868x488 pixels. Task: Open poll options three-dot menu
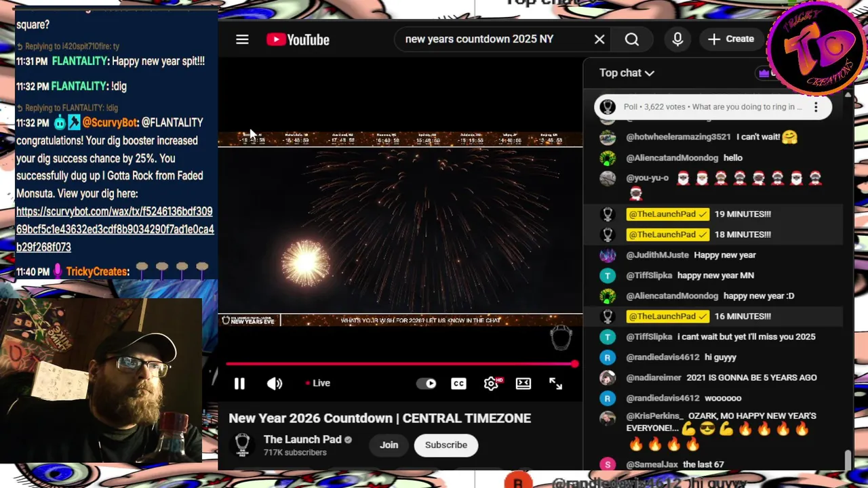pyautogui.click(x=816, y=107)
